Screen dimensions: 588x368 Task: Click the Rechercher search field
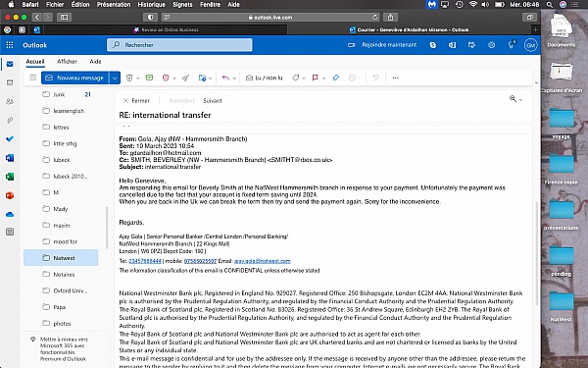pyautogui.click(x=179, y=45)
